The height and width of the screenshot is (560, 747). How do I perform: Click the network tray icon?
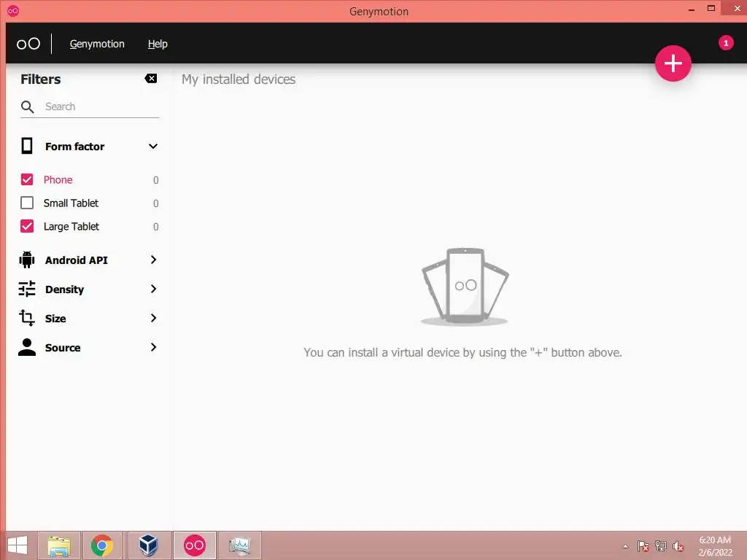pos(660,546)
